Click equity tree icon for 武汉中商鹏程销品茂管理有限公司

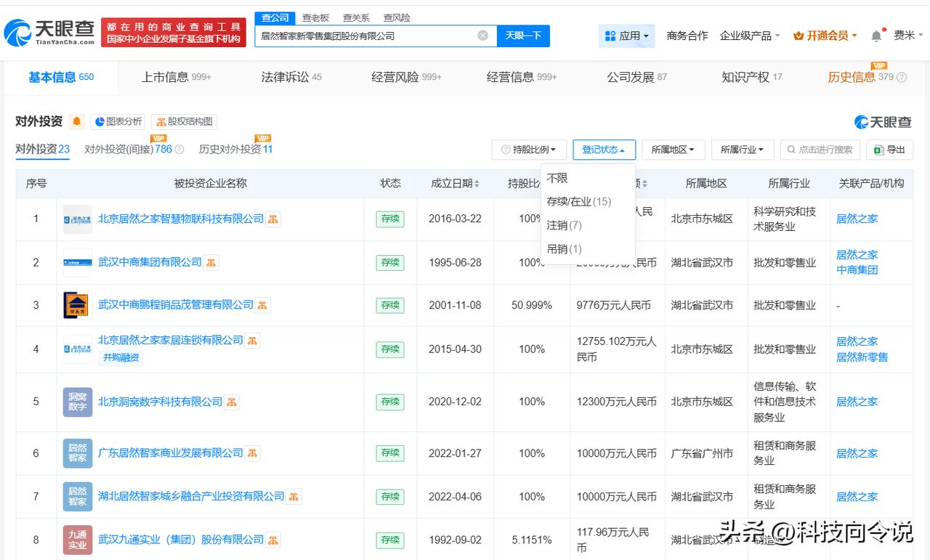[263, 305]
